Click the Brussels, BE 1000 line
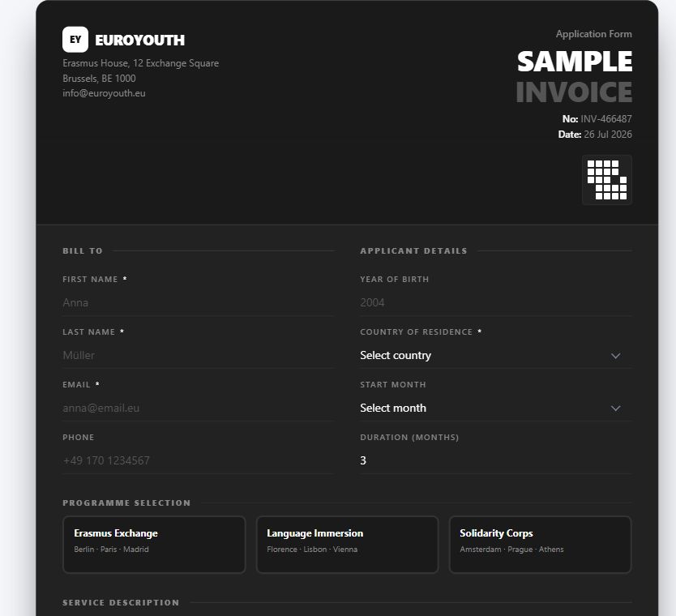The image size is (676, 616). tap(99, 79)
